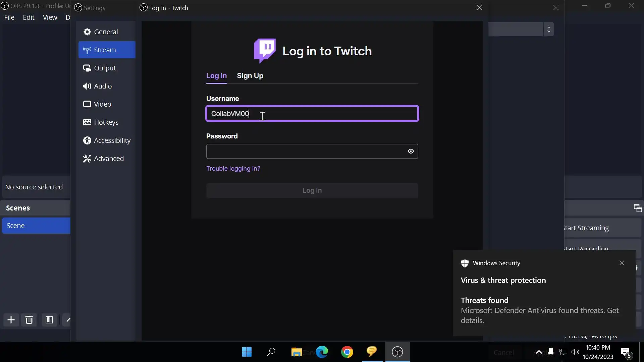Viewport: 644px width, 362px height.
Task: Dismiss the Windows Security notification
Action: [x=622, y=263]
